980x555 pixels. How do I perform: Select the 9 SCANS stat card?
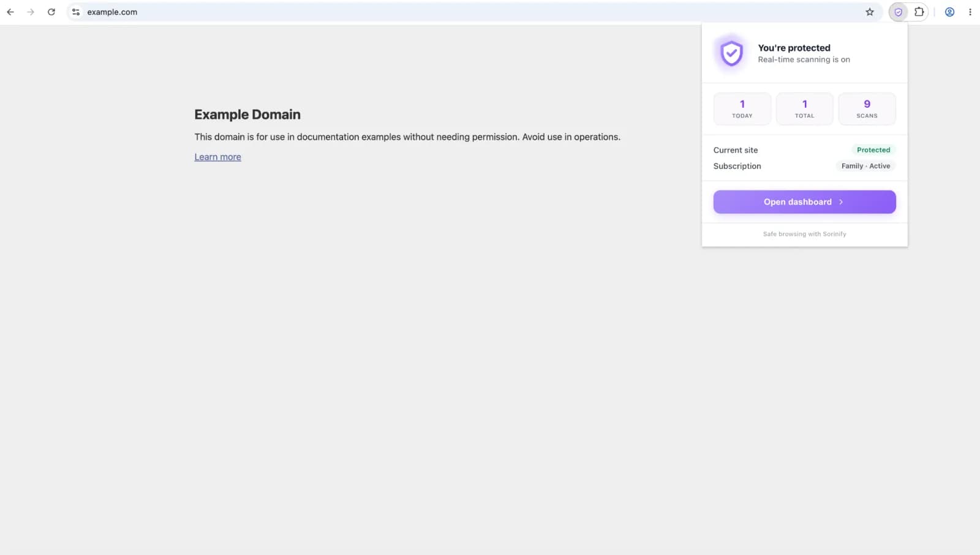867,108
